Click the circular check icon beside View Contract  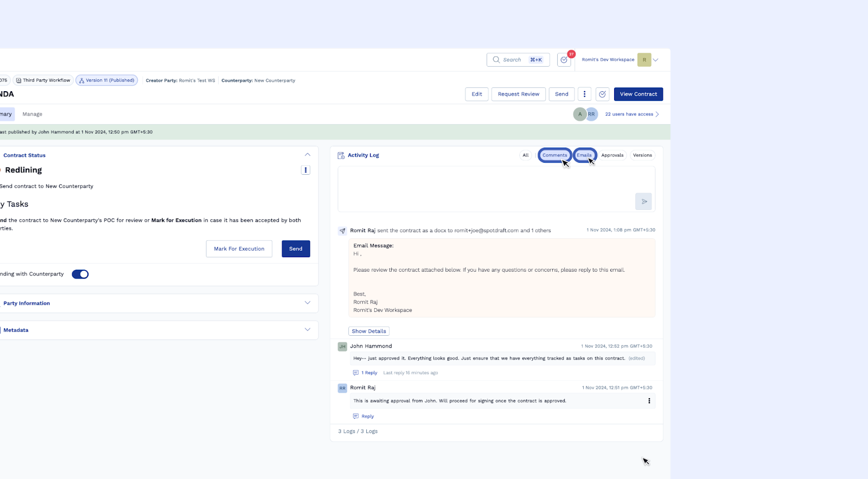602,94
